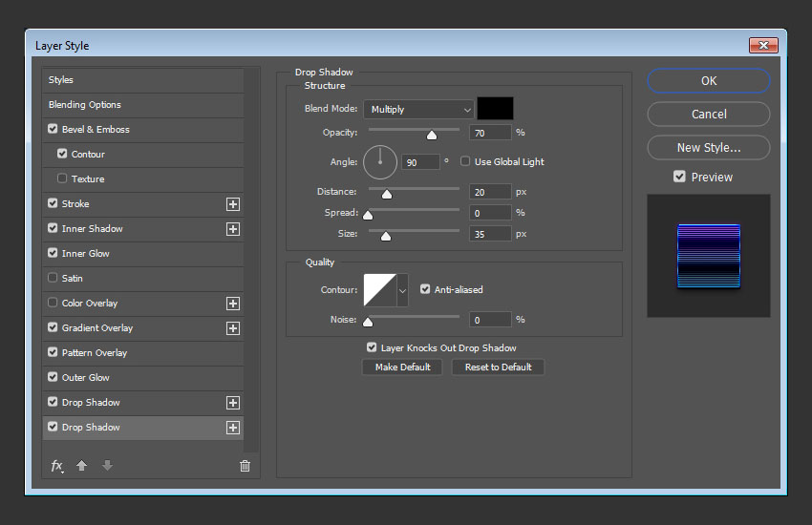
Task: Click the move effect up arrow
Action: tap(81, 466)
